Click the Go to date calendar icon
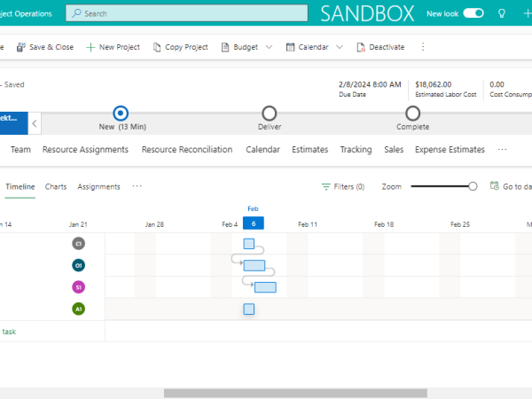This screenshot has width=532, height=399. coord(495,186)
